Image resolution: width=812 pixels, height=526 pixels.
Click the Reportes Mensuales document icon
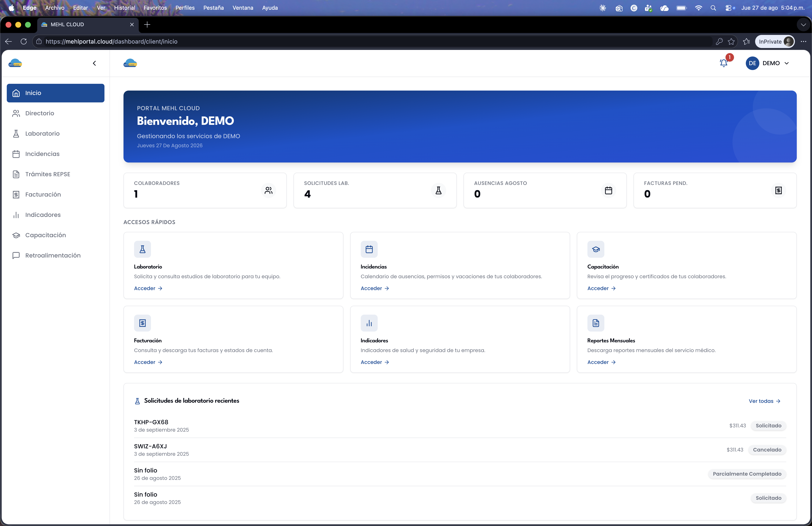[x=596, y=323]
